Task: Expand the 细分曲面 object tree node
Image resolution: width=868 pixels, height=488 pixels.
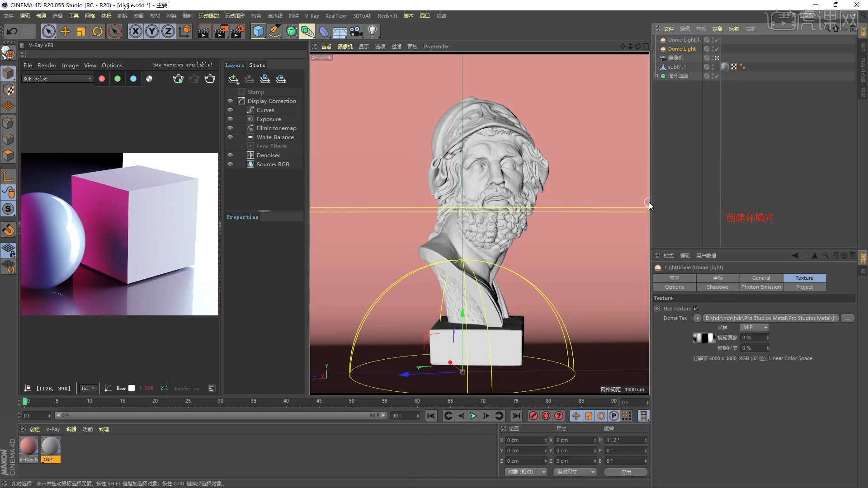Action: (656, 76)
